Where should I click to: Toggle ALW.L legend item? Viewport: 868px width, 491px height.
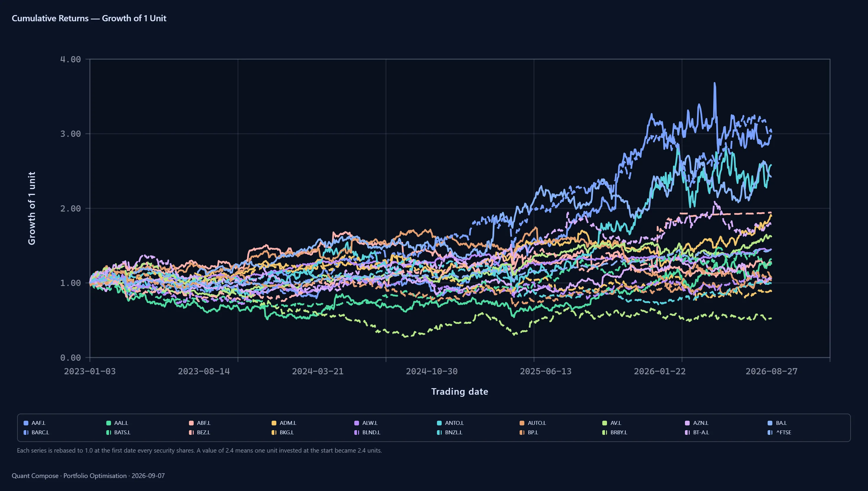click(366, 423)
